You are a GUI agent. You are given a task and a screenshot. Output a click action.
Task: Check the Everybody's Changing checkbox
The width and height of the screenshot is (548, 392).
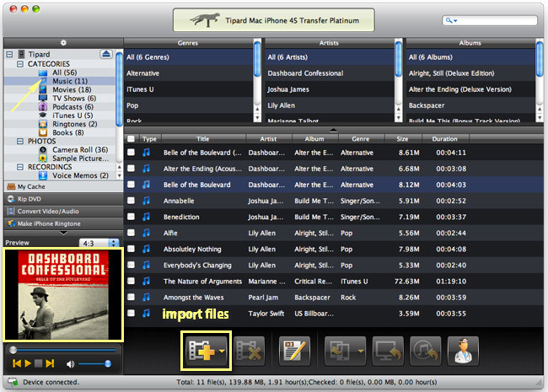point(131,265)
